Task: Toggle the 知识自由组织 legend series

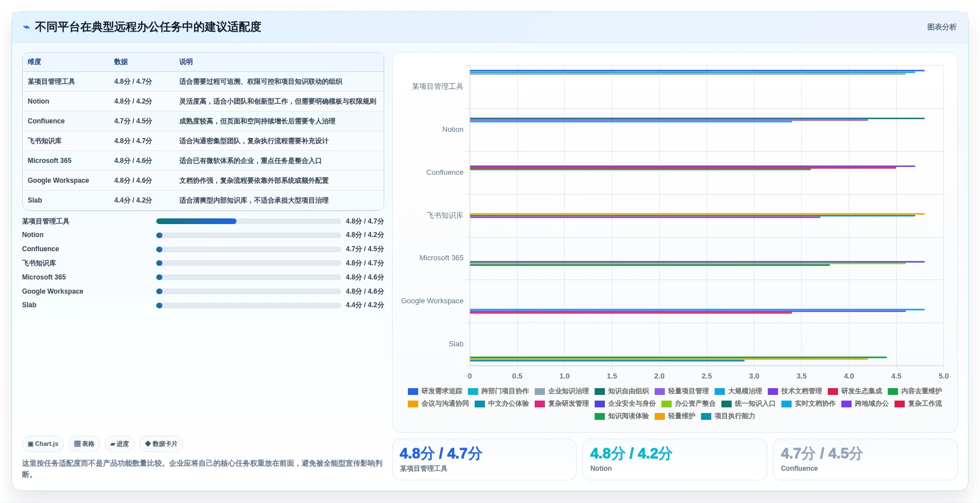Action: pyautogui.click(x=622, y=391)
